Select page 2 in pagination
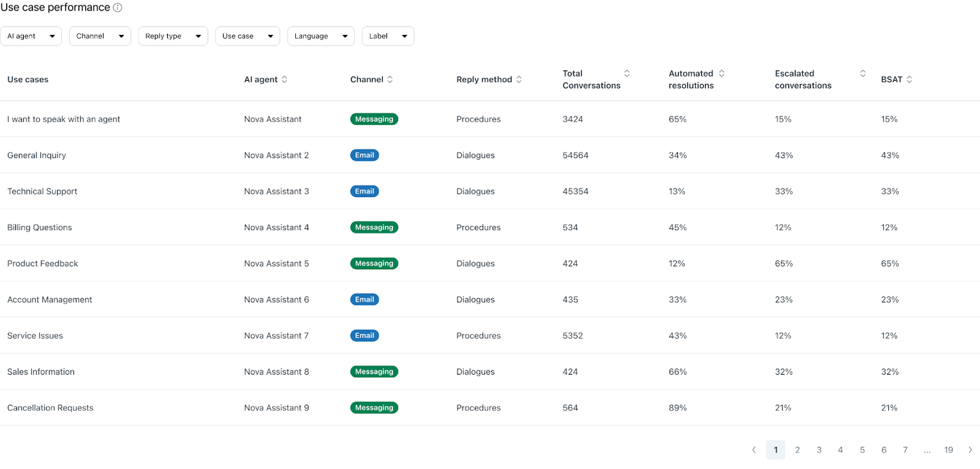The height and width of the screenshot is (469, 980). 797,450
